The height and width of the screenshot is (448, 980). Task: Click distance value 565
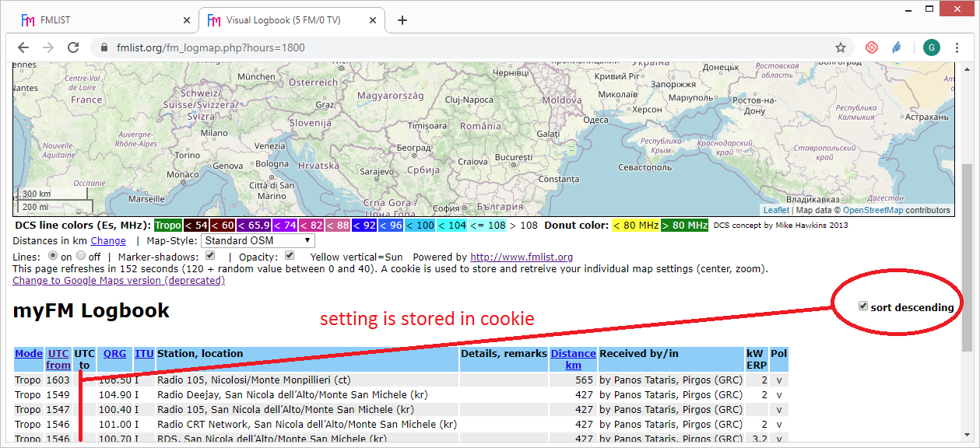585,380
